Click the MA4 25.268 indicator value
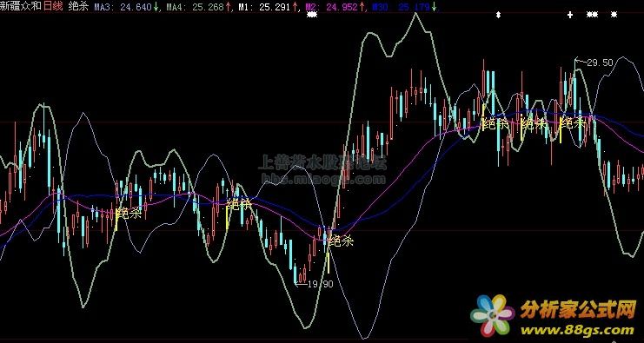The image size is (644, 343). click(x=199, y=7)
